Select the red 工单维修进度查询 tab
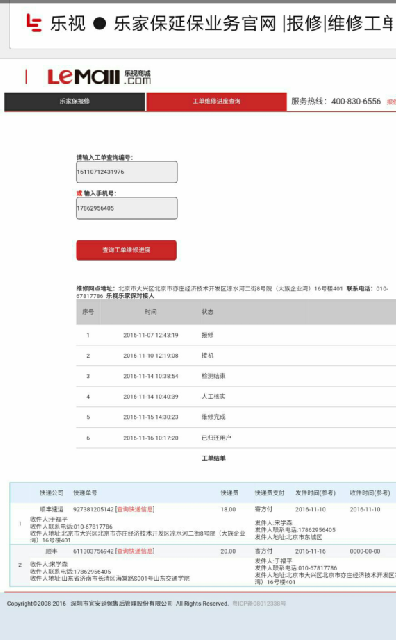Image resolution: width=396 pixels, height=640 pixels. 216,102
